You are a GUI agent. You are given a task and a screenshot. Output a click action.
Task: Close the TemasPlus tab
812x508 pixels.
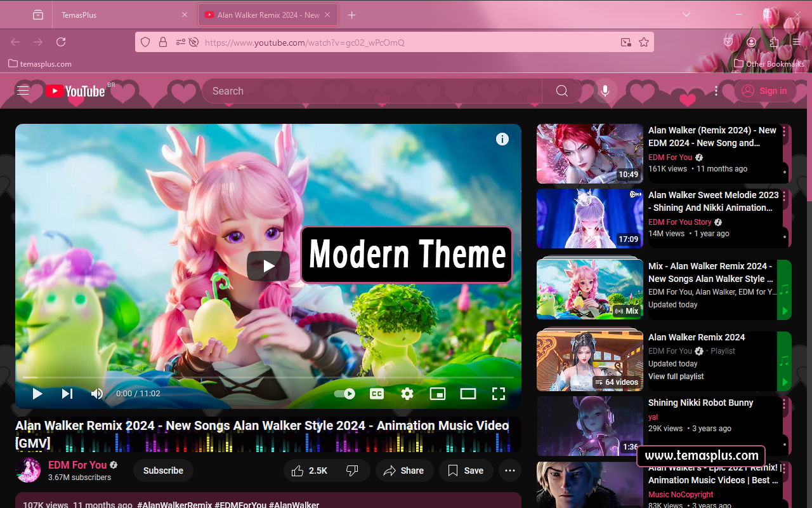[x=185, y=15]
